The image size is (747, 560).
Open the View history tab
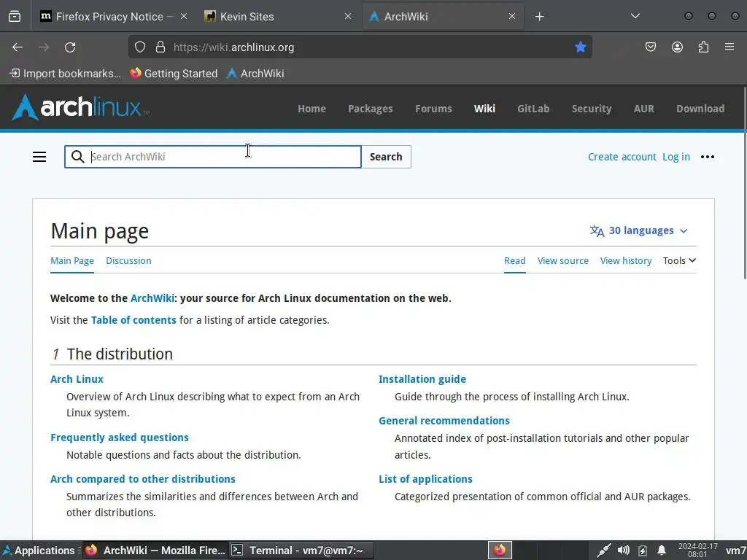pyautogui.click(x=625, y=260)
